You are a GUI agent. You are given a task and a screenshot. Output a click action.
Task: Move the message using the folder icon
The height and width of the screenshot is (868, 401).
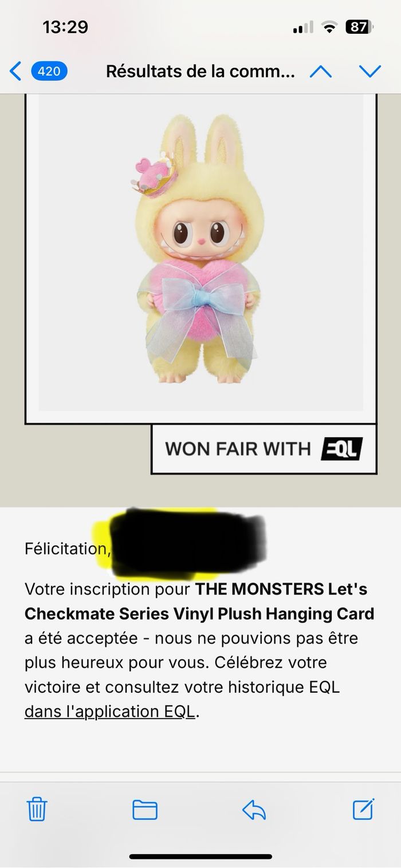pyautogui.click(x=145, y=810)
